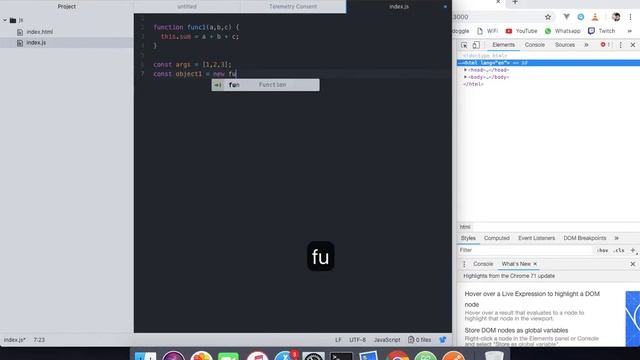Screen dimensions: 640x360
Task: Open Terminal from the Dock
Action: click(x=341, y=356)
